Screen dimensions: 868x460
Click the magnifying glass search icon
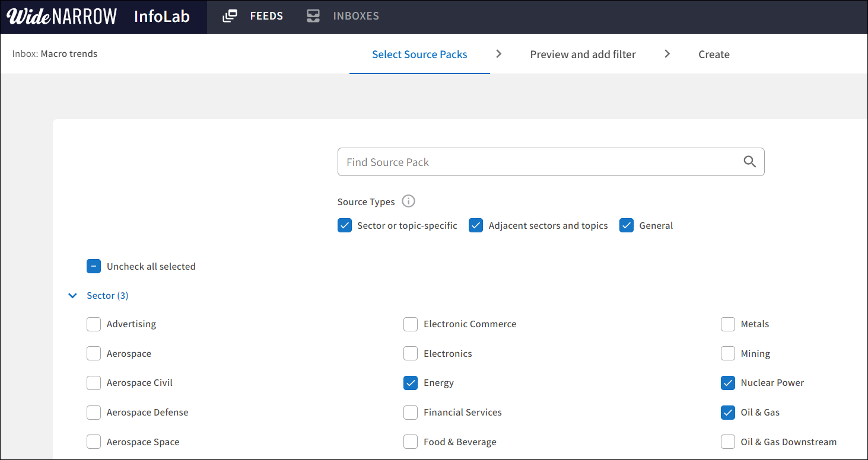[x=749, y=161]
